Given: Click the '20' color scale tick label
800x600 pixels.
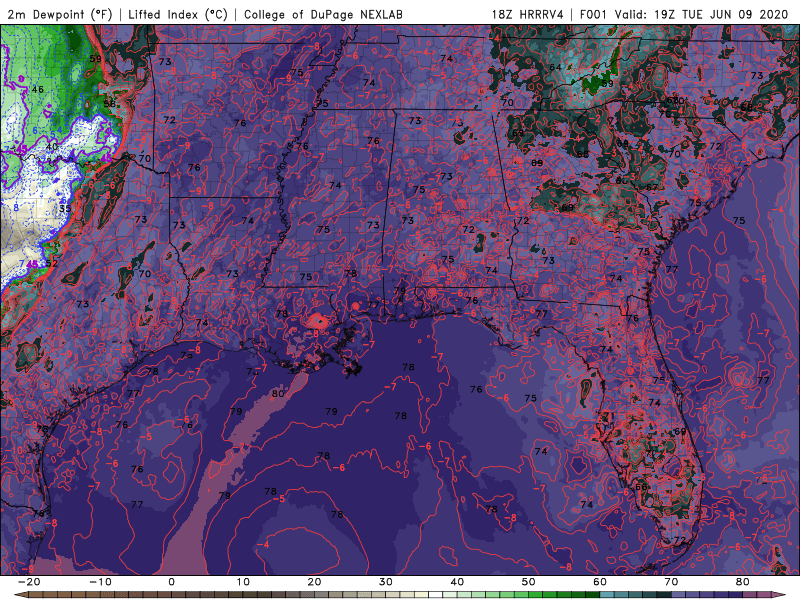Looking at the screenshot, I should 314,582.
